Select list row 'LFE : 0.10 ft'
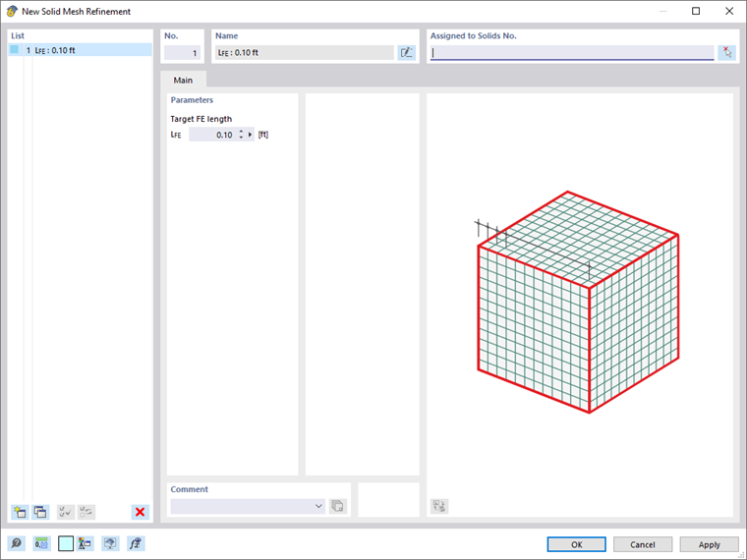Viewport: 747px width, 560px height. (x=80, y=50)
